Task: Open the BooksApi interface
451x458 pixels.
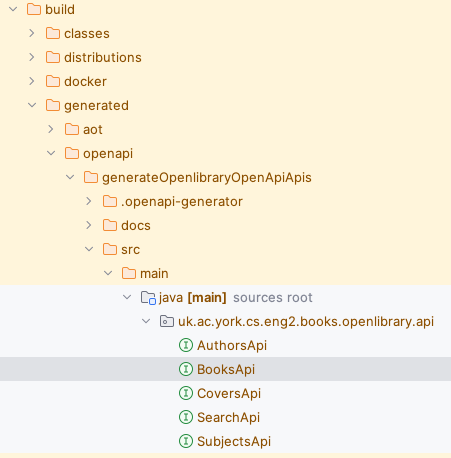Action: (x=226, y=370)
